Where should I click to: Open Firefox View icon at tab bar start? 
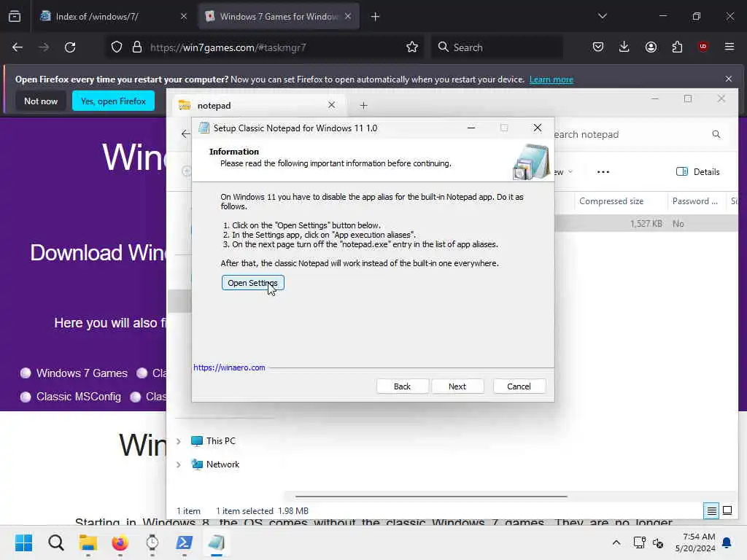pos(15,17)
